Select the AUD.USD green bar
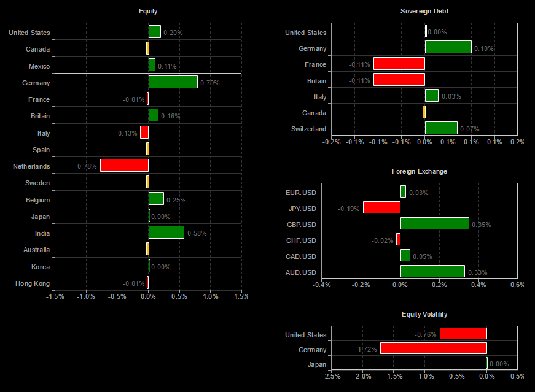The image size is (535, 392). pos(432,271)
